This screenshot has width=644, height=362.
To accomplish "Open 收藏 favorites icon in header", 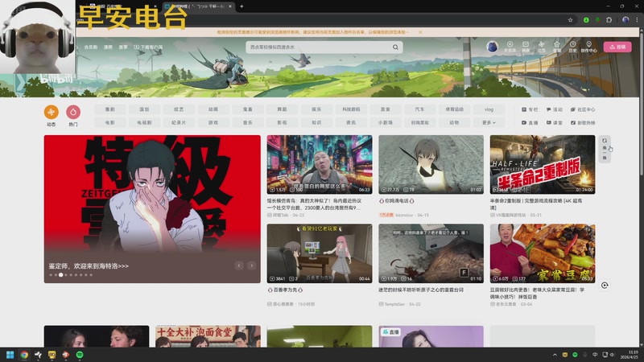I will point(557,47).
